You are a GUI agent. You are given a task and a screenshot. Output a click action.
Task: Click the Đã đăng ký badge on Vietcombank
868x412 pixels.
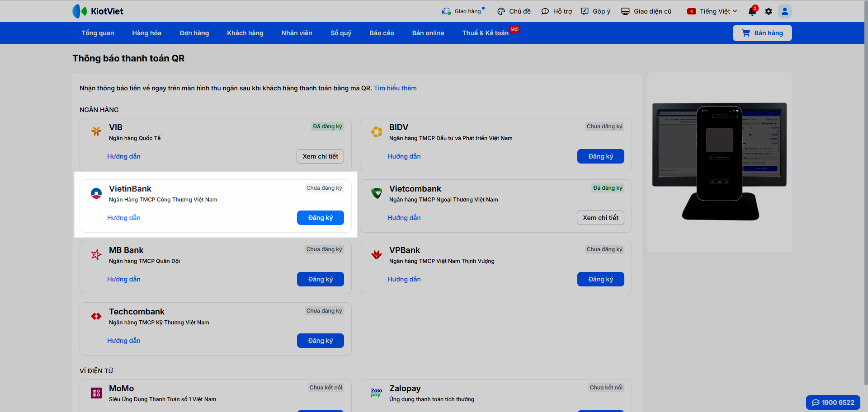[608, 188]
